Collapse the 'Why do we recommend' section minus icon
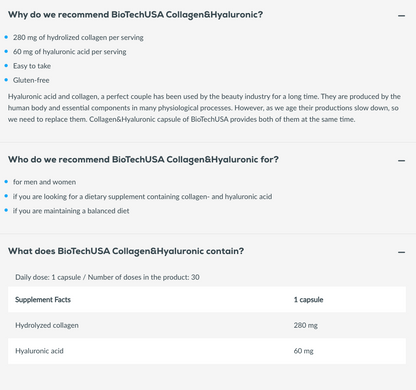Viewport: 416px width, 390px height. tap(401, 15)
